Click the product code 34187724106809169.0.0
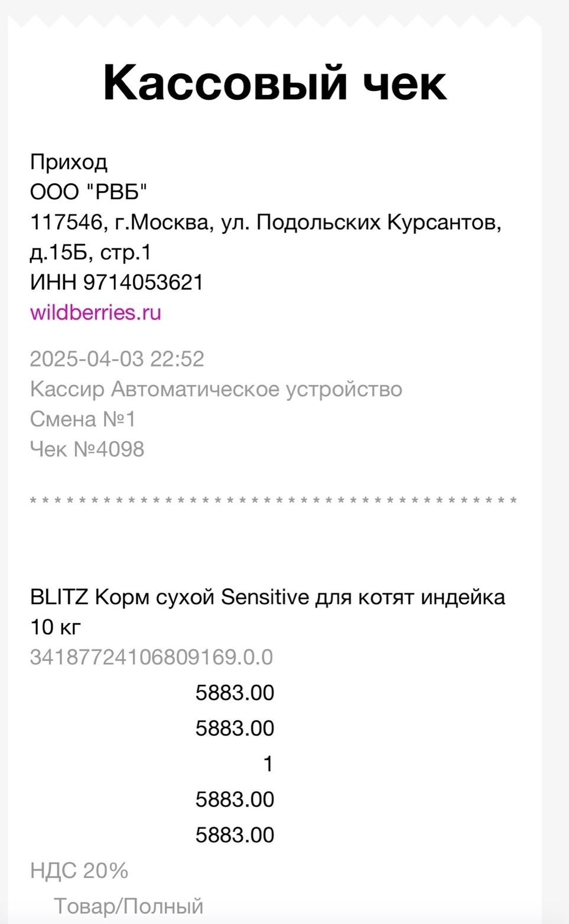569x924 pixels. (151, 657)
